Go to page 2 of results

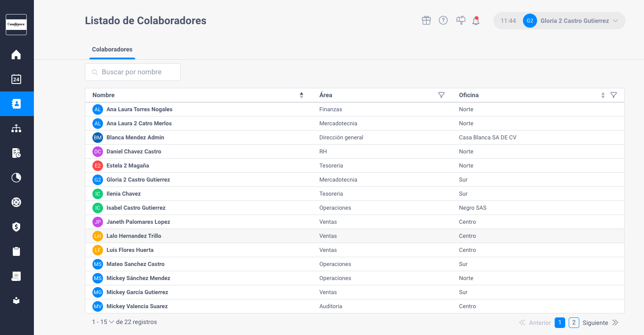(x=574, y=323)
